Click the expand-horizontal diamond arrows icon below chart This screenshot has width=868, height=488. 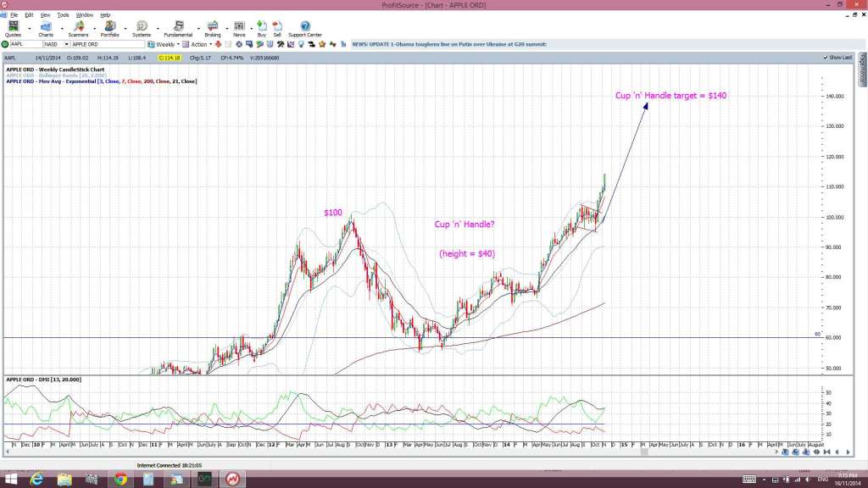pos(816,452)
